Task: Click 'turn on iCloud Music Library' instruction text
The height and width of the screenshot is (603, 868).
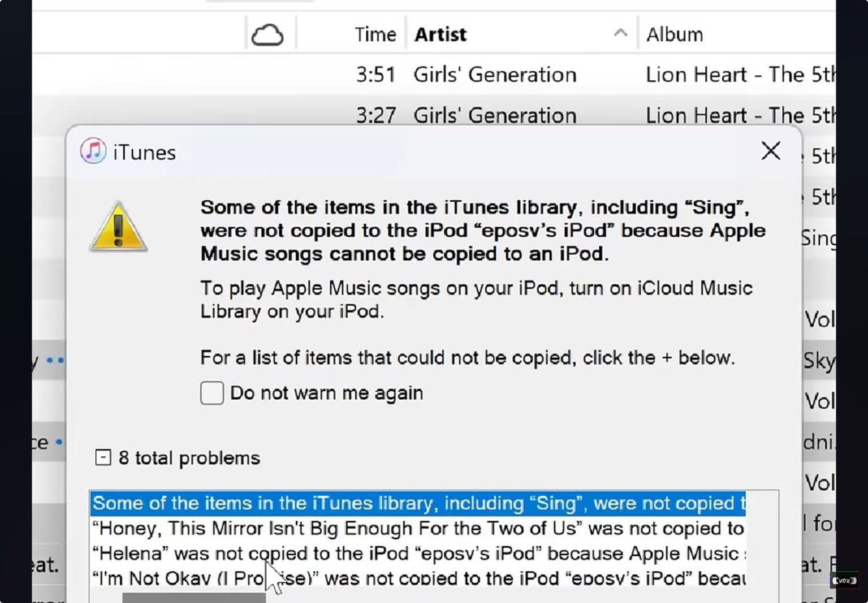Action: pyautogui.click(x=476, y=299)
